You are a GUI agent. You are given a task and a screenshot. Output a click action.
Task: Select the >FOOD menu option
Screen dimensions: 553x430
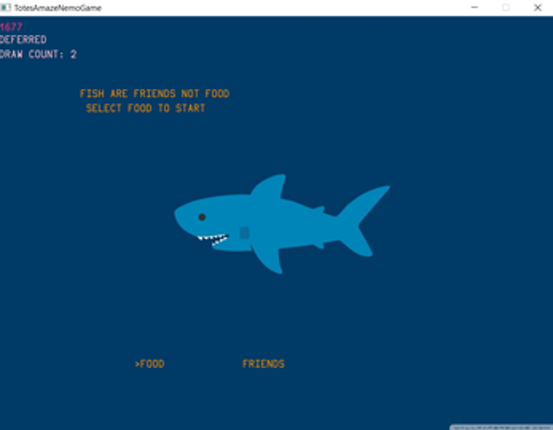[x=150, y=364]
